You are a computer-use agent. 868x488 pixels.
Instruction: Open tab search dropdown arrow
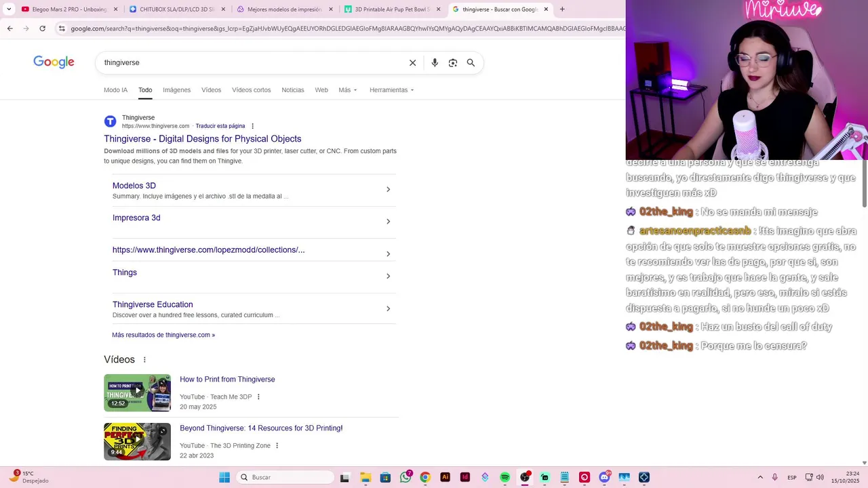(x=8, y=9)
